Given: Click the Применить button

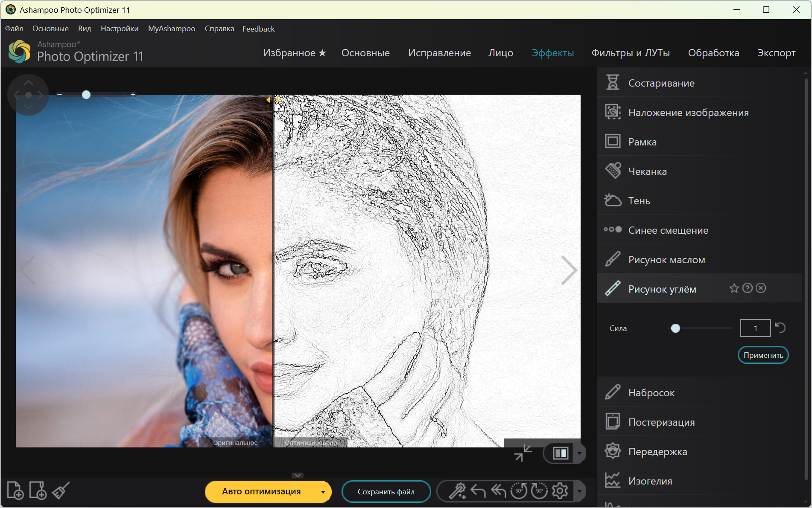Looking at the screenshot, I should 763,355.
